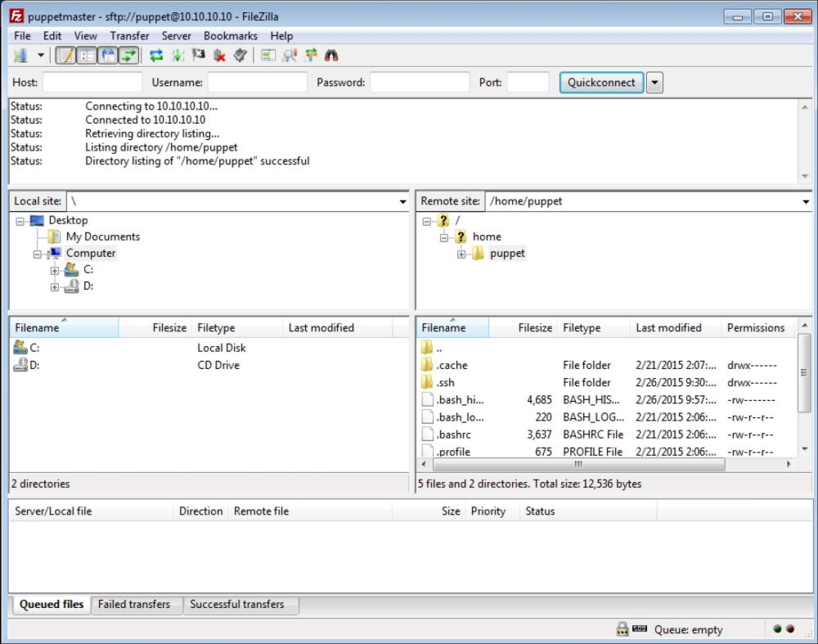Click the Host input field

click(x=92, y=83)
